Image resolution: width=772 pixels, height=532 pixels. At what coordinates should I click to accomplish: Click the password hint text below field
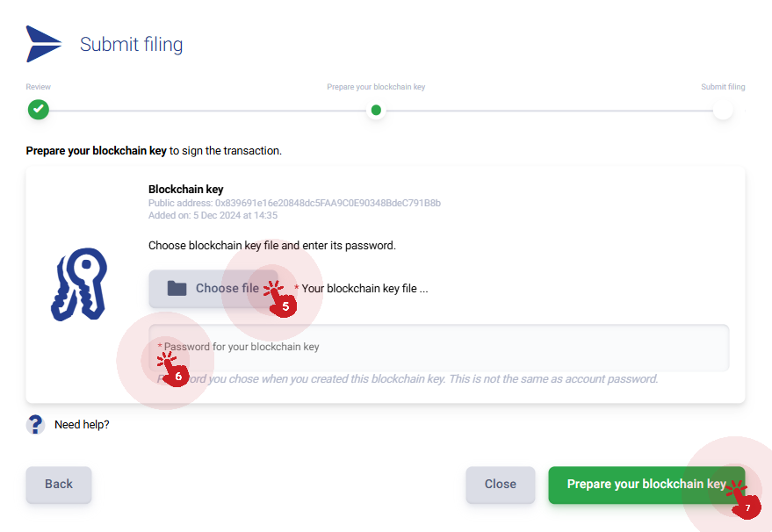(408, 379)
